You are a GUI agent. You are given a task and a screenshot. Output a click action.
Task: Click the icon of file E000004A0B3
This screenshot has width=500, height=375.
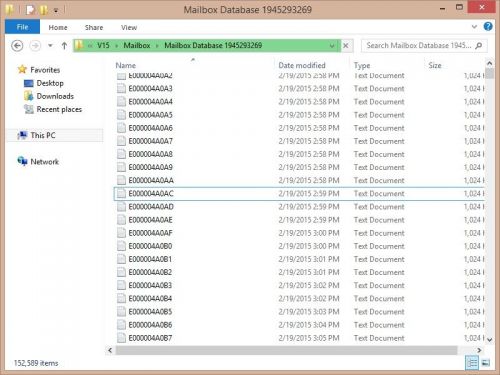(121, 285)
